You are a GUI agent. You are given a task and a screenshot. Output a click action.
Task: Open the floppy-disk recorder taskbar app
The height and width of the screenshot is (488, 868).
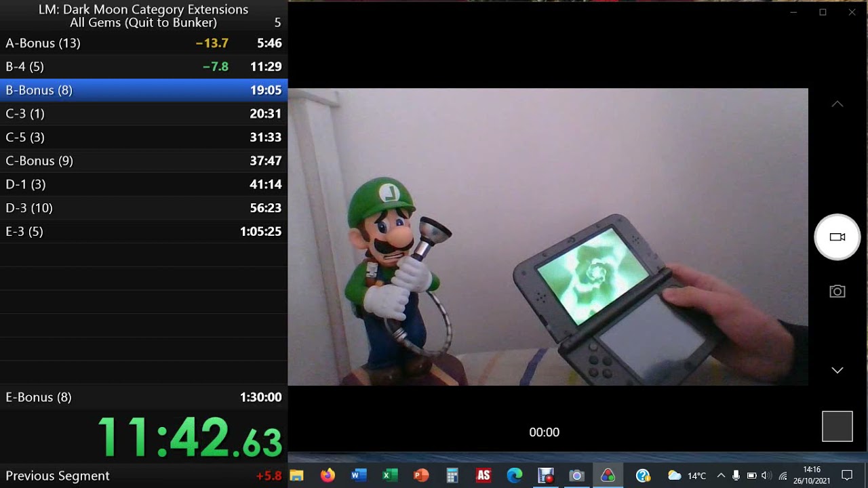click(546, 476)
